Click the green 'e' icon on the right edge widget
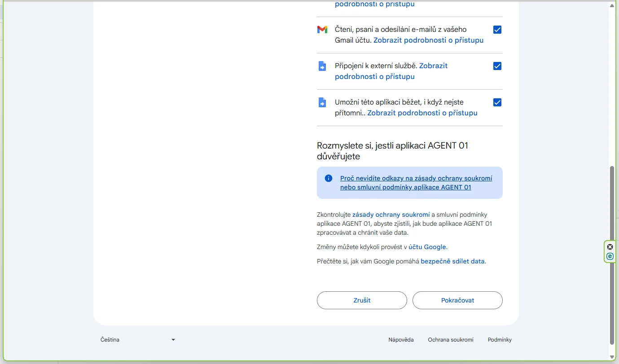Image resolution: width=619 pixels, height=364 pixels. (610, 256)
